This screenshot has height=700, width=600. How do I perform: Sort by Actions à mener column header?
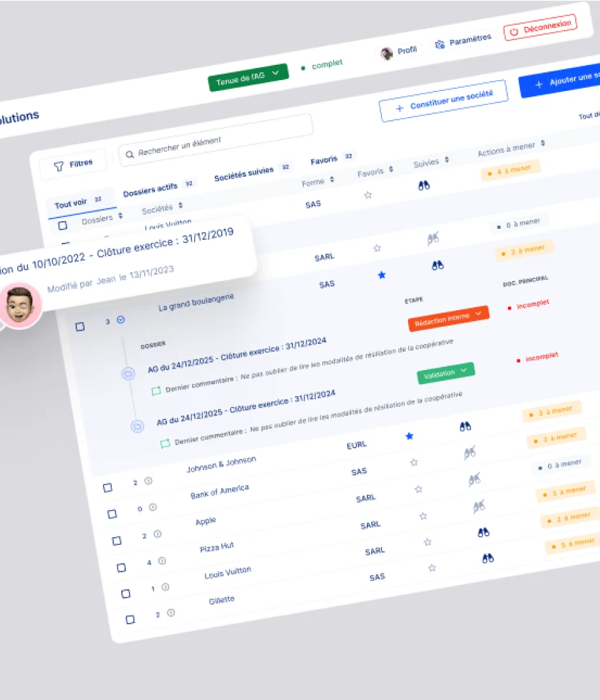[511, 149]
